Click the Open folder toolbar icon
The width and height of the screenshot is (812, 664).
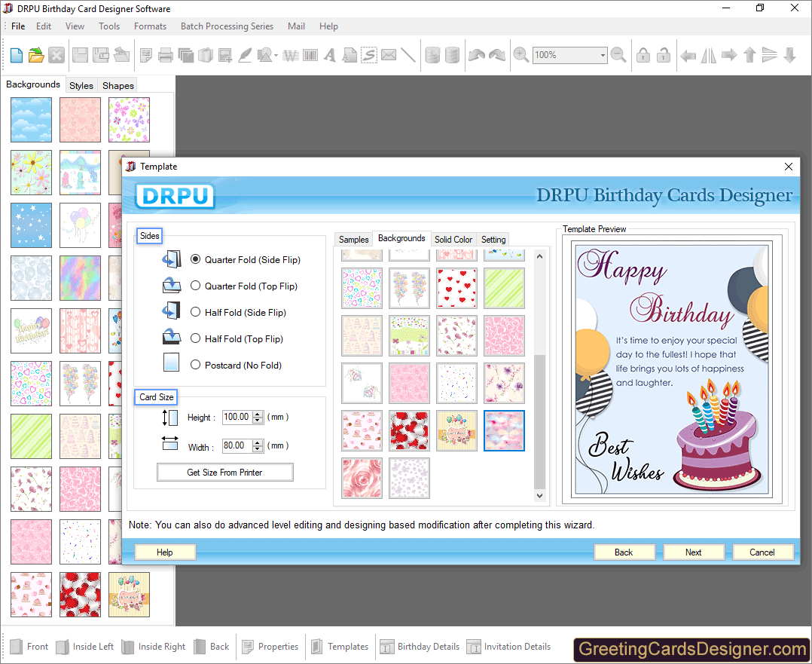[36, 55]
